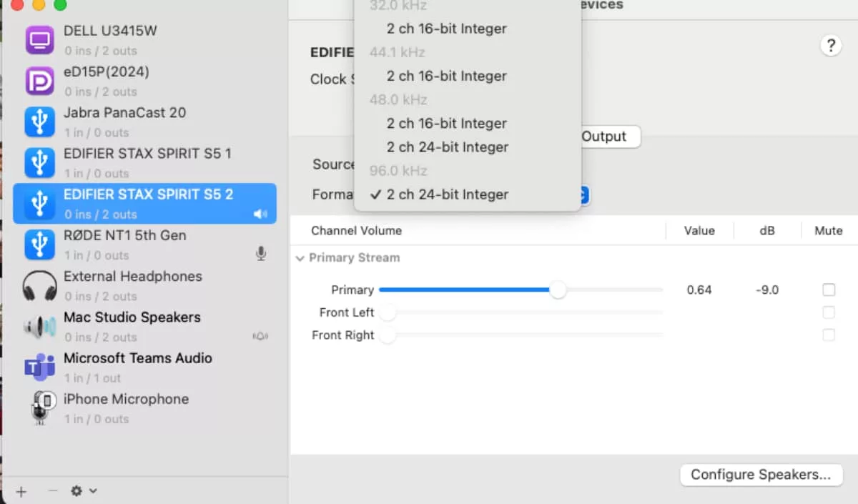Click the Mac Studio Speakers icon

tap(40, 327)
